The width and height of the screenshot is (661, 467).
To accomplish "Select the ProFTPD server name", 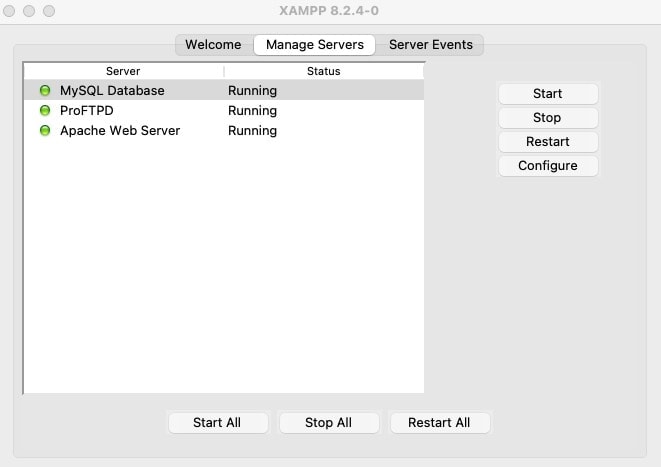I will click(87, 110).
